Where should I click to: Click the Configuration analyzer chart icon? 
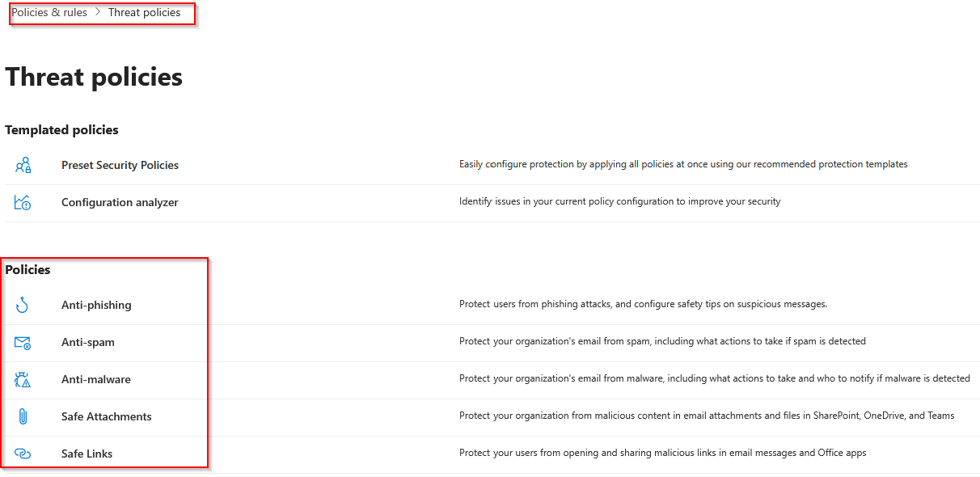[23, 202]
